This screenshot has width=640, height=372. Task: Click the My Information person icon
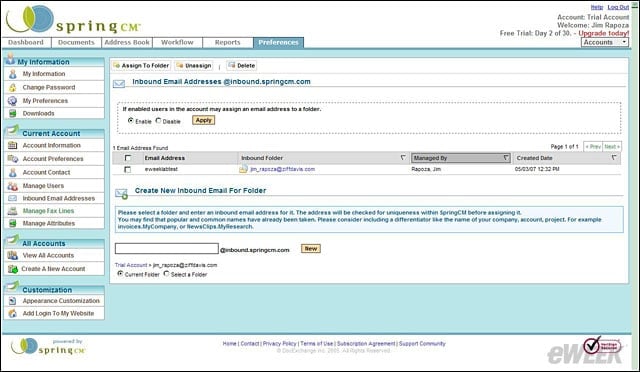coord(13,74)
